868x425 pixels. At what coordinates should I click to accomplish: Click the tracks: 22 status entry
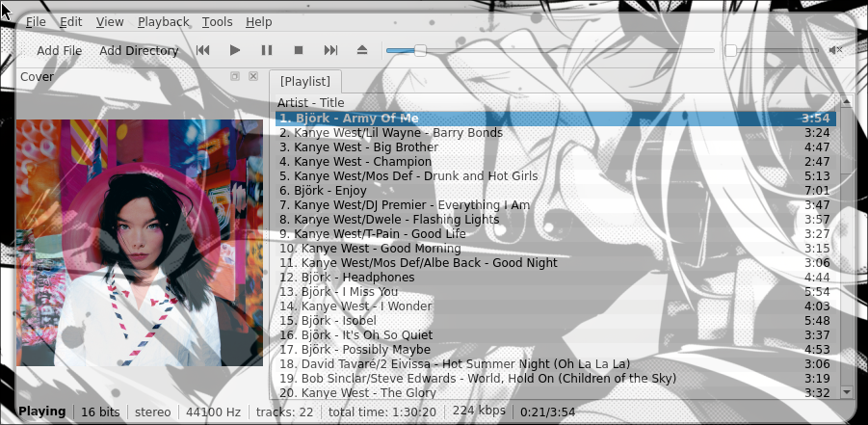(284, 412)
